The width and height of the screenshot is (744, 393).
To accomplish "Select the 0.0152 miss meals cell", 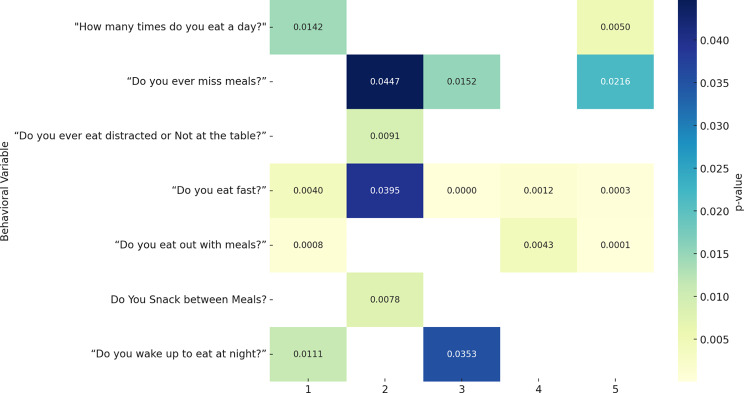I will click(x=462, y=82).
